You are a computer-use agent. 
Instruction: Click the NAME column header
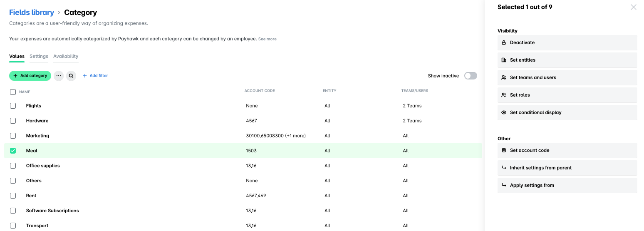(x=25, y=92)
